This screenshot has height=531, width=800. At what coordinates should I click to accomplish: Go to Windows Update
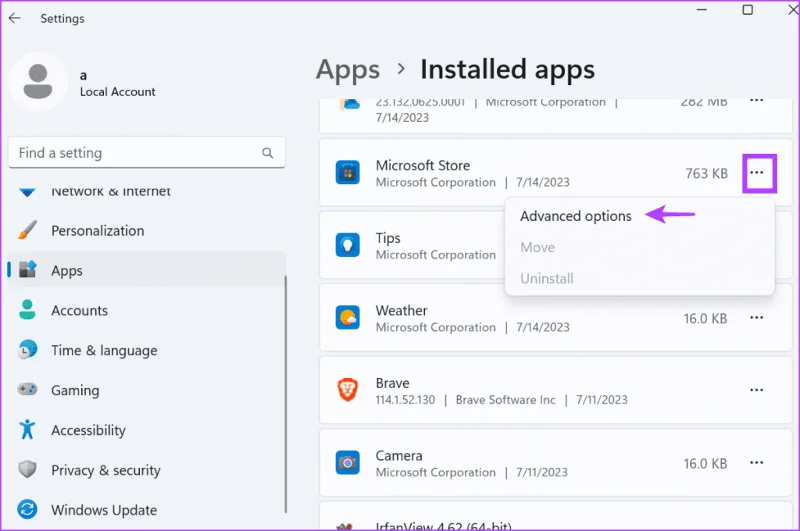pos(146,509)
